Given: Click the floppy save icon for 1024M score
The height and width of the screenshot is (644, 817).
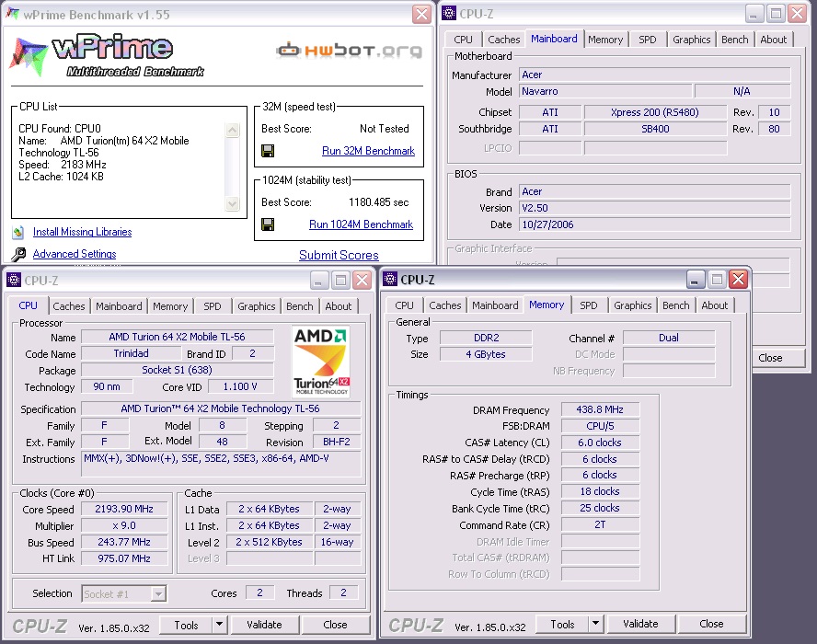Looking at the screenshot, I should point(268,224).
